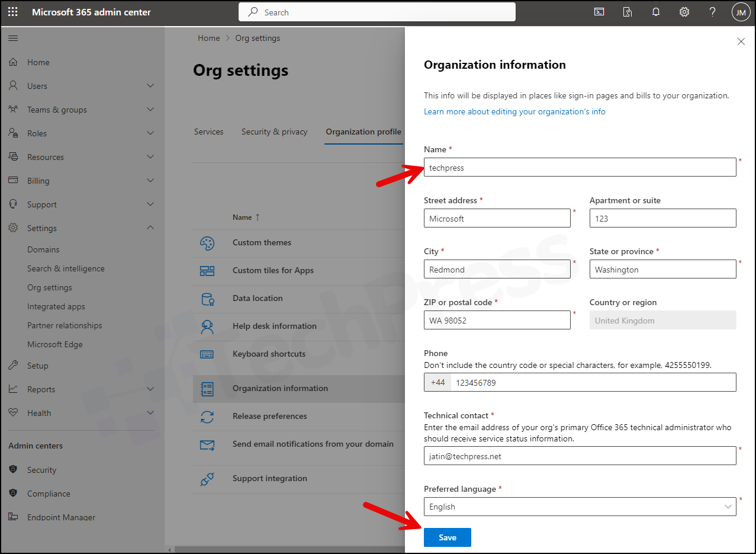Open Learn more about editing organization info

[514, 111]
